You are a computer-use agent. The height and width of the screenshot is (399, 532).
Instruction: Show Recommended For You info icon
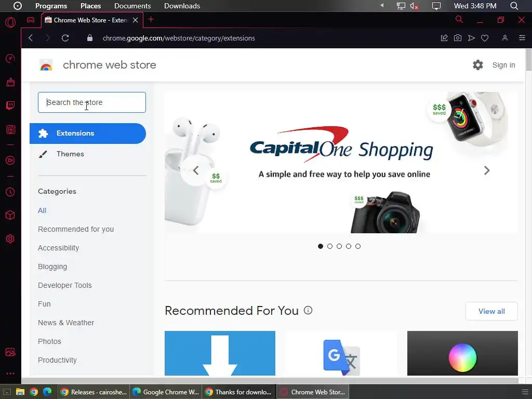(x=308, y=310)
